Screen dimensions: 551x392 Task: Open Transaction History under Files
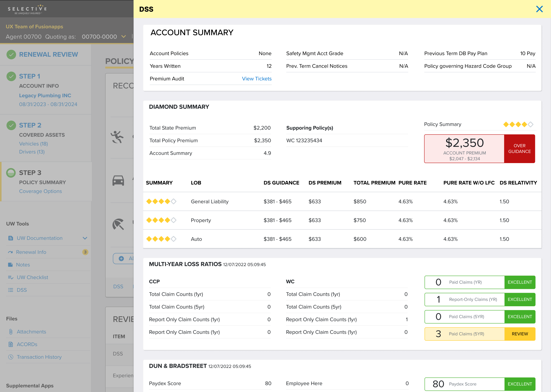(39, 357)
